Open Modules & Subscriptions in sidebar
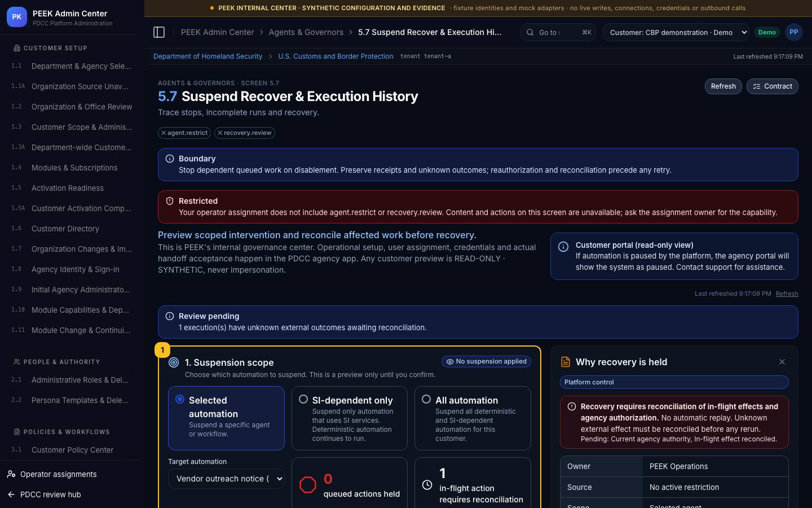This screenshot has height=508, width=812. [72, 168]
